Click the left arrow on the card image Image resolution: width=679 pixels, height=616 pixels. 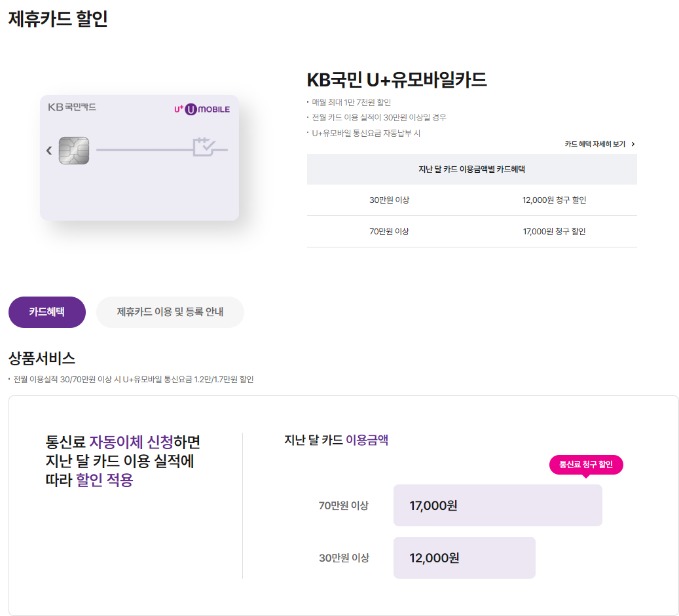pos(49,150)
